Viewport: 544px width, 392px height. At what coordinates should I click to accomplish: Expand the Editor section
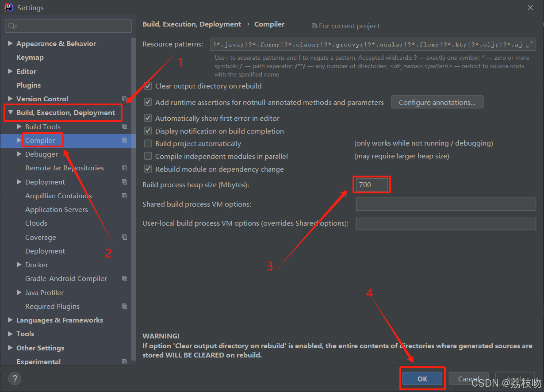10,71
